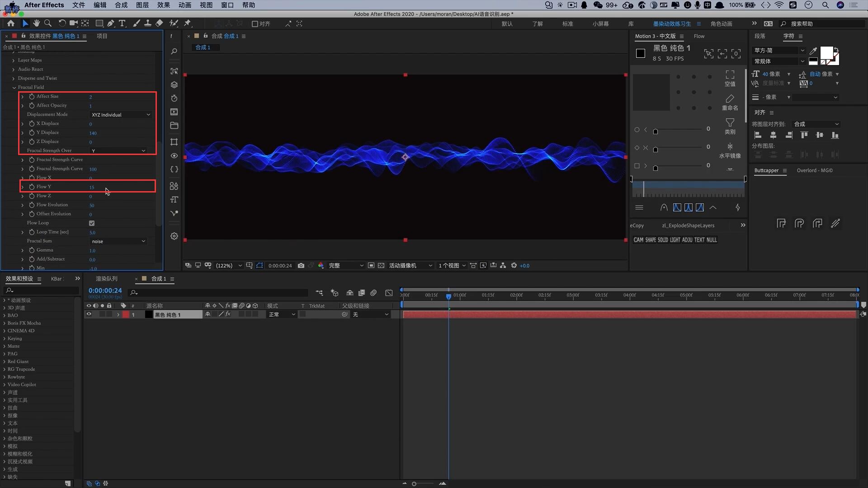
Task: Toggle Affect Size stopwatch
Action: tap(32, 96)
